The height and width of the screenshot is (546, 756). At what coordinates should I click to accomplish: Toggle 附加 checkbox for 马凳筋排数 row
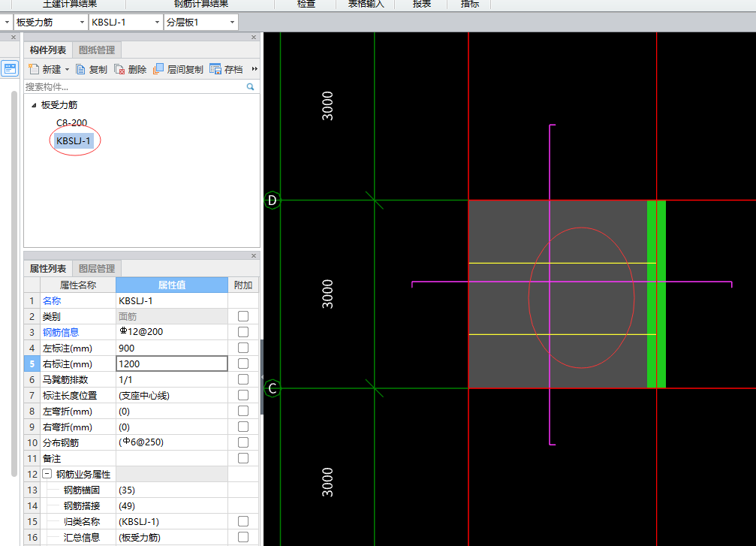(x=243, y=379)
